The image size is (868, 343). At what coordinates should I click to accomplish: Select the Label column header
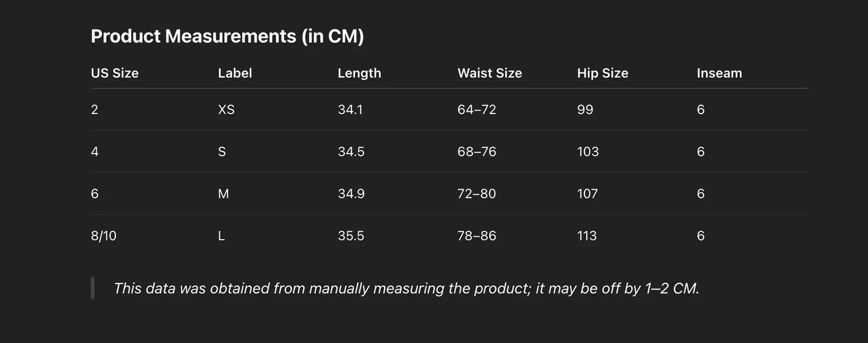235,73
